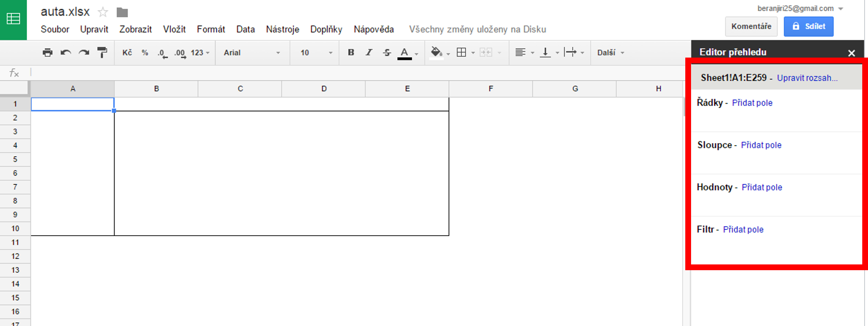Open the text color dropdown arrow
868x326 pixels.
click(416, 54)
